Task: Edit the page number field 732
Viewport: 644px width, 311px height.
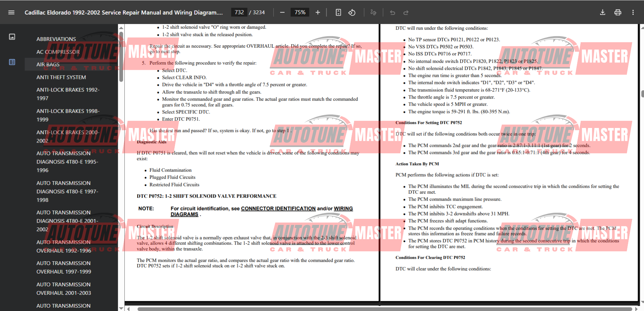Action: pyautogui.click(x=239, y=12)
